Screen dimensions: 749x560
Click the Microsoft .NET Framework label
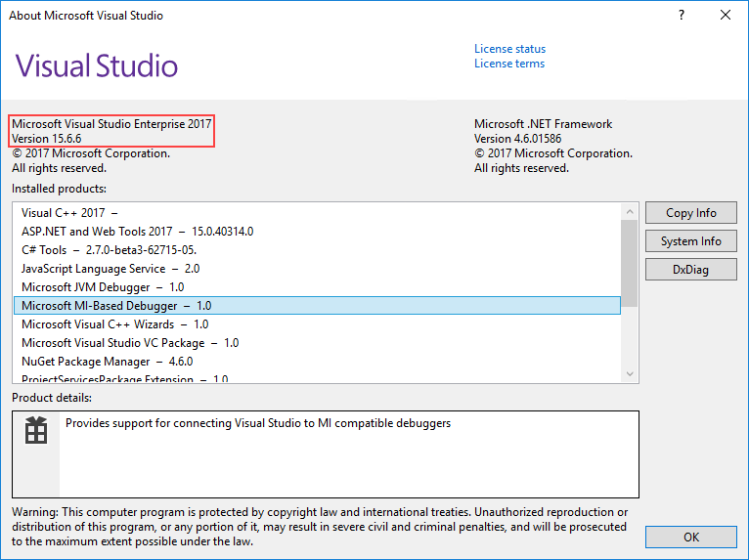pos(543,124)
